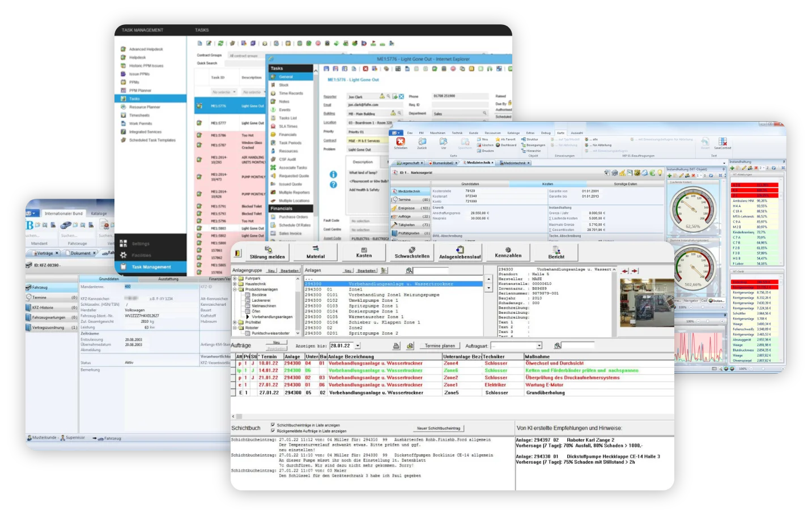Open the Kennzahlen button

coord(508,252)
